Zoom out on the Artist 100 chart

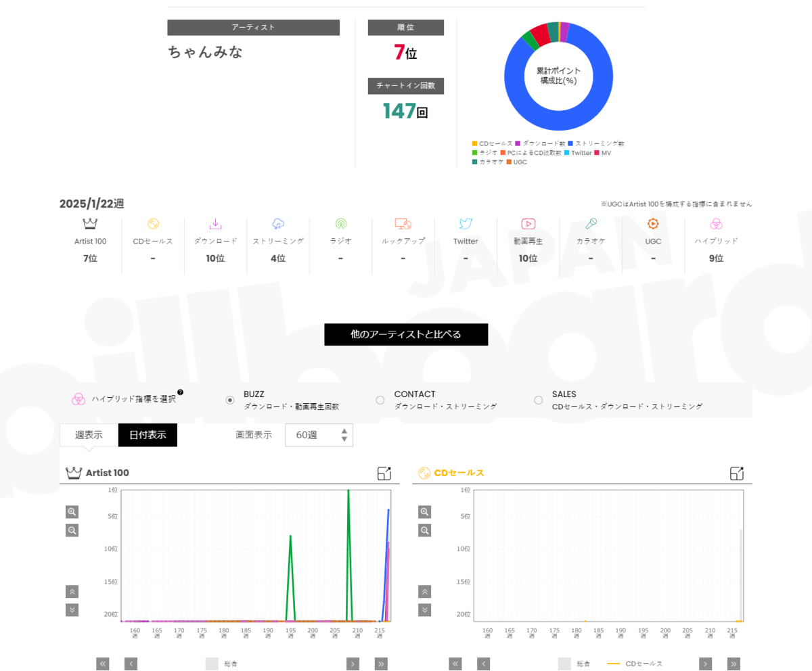coord(72,530)
